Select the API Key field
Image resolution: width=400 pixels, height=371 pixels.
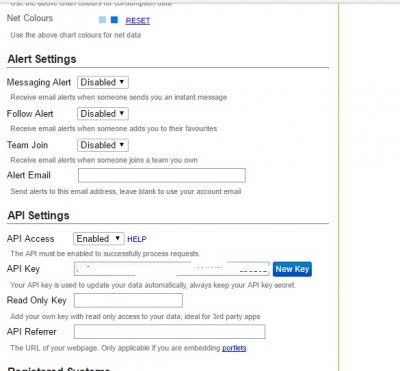tap(172, 269)
